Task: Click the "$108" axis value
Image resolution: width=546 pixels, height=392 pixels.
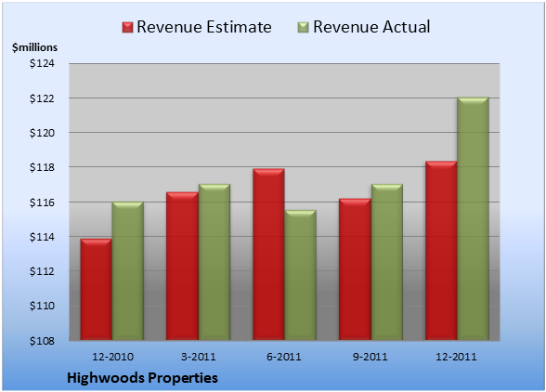Action: [x=42, y=341]
